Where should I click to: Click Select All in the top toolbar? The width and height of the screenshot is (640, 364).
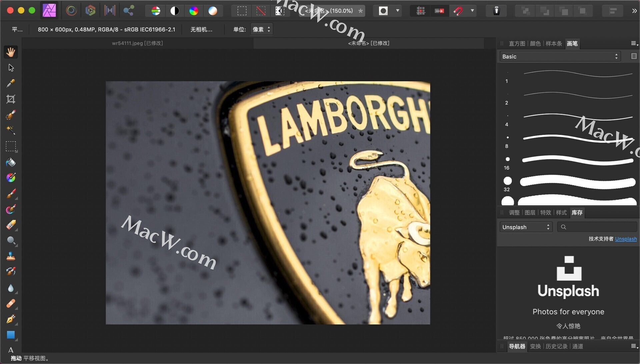click(x=242, y=11)
